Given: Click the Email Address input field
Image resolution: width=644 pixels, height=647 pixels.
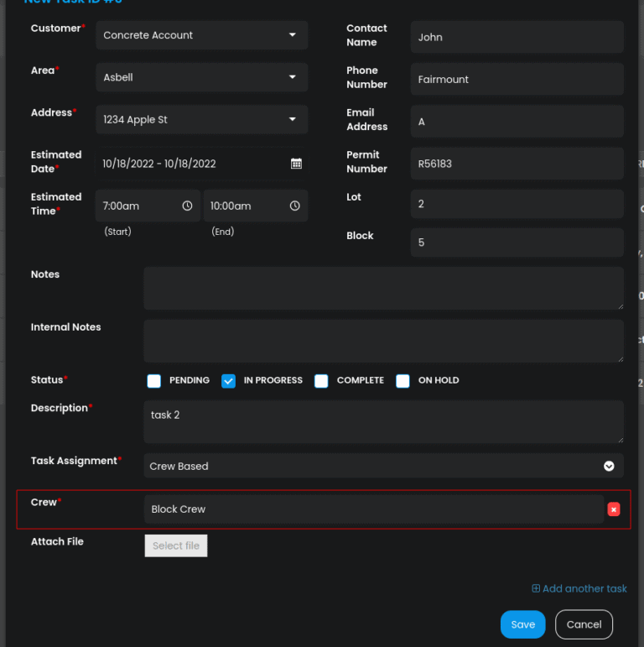Looking at the screenshot, I should pos(517,122).
